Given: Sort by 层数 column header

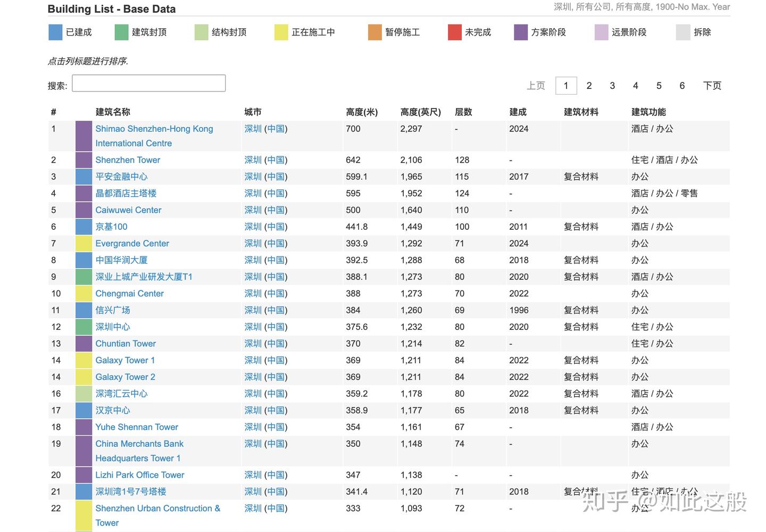Looking at the screenshot, I should click(x=463, y=112).
